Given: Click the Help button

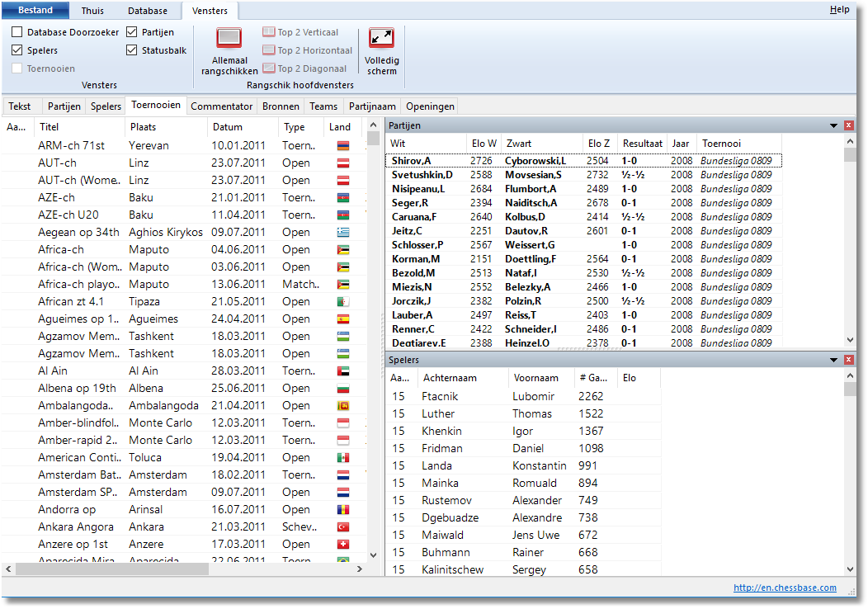Looking at the screenshot, I should click(x=839, y=10).
